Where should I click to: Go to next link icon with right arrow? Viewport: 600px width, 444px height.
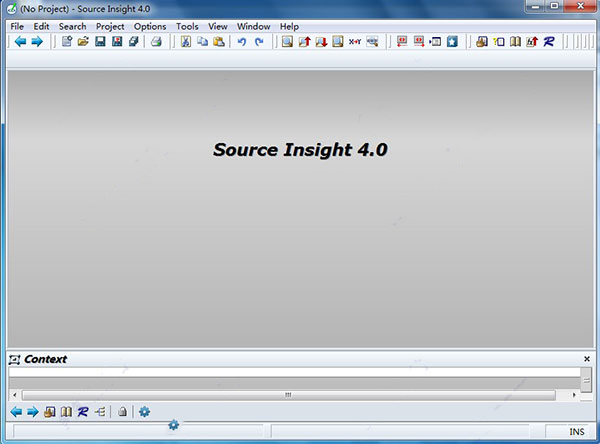click(419, 41)
